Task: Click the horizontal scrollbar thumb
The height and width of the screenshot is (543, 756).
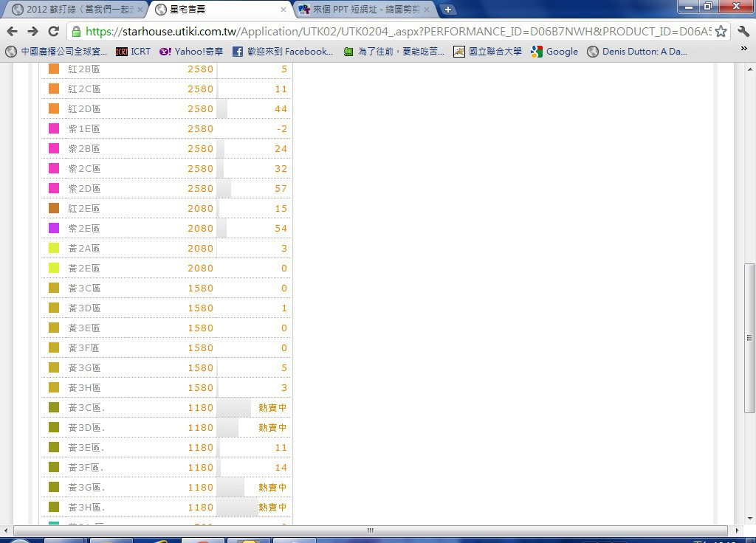Action: (371, 530)
